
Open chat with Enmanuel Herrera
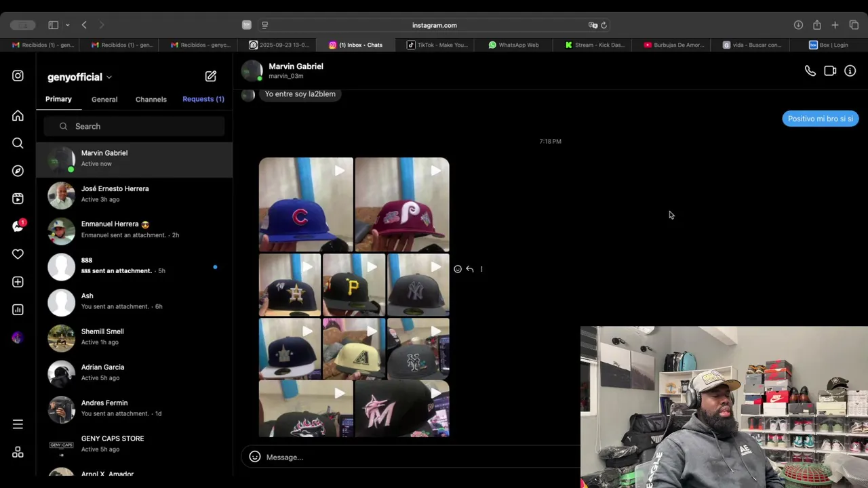coord(134,231)
